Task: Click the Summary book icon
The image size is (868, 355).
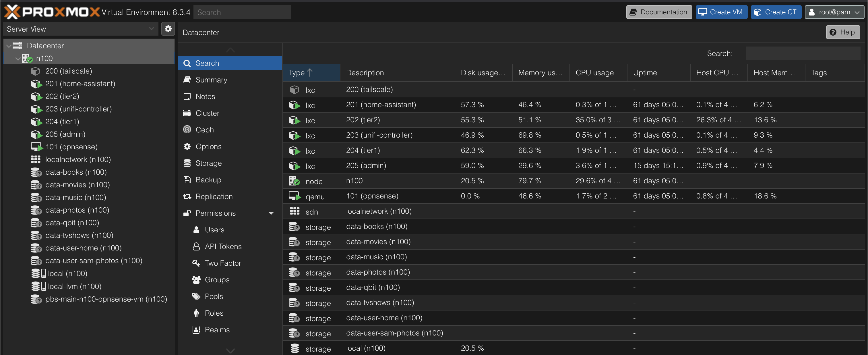Action: click(x=187, y=80)
